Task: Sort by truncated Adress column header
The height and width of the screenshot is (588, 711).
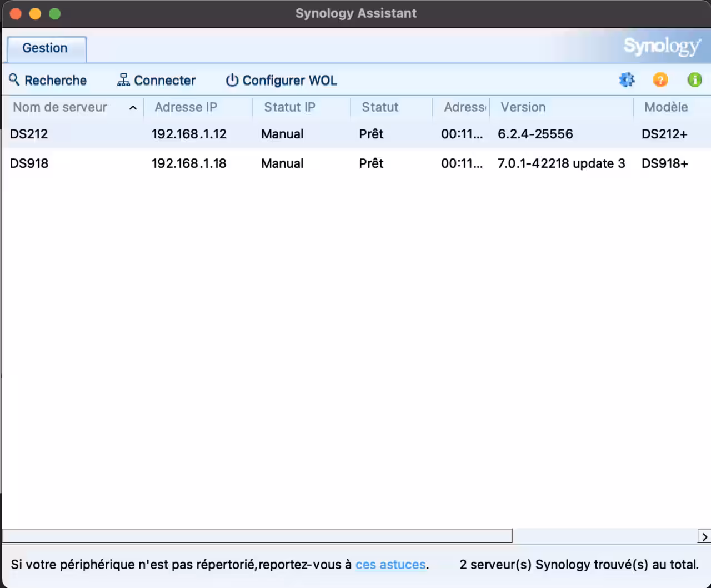Action: (465, 107)
